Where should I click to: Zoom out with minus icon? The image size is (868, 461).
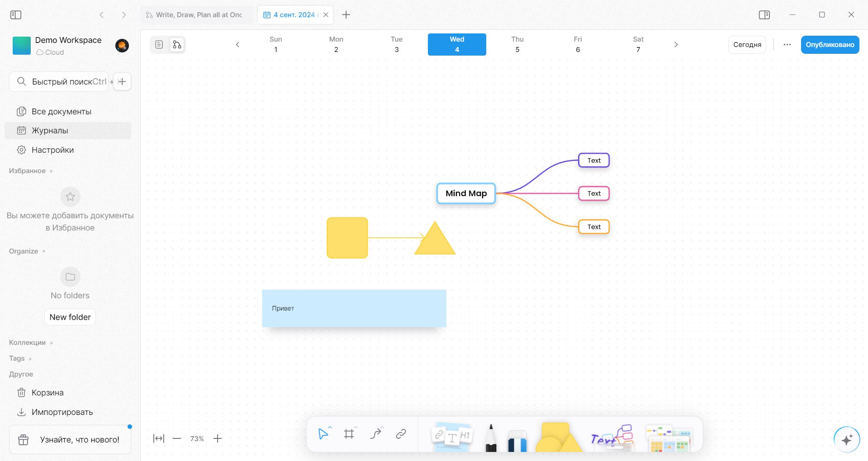(x=177, y=438)
